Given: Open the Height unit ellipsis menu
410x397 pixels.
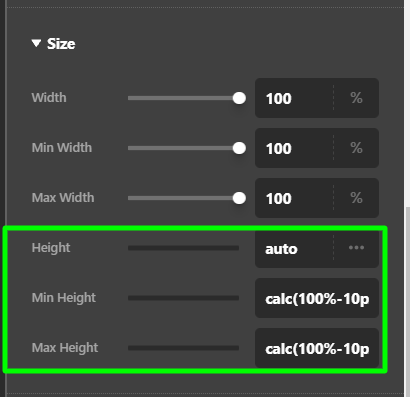Looking at the screenshot, I should [x=356, y=248].
